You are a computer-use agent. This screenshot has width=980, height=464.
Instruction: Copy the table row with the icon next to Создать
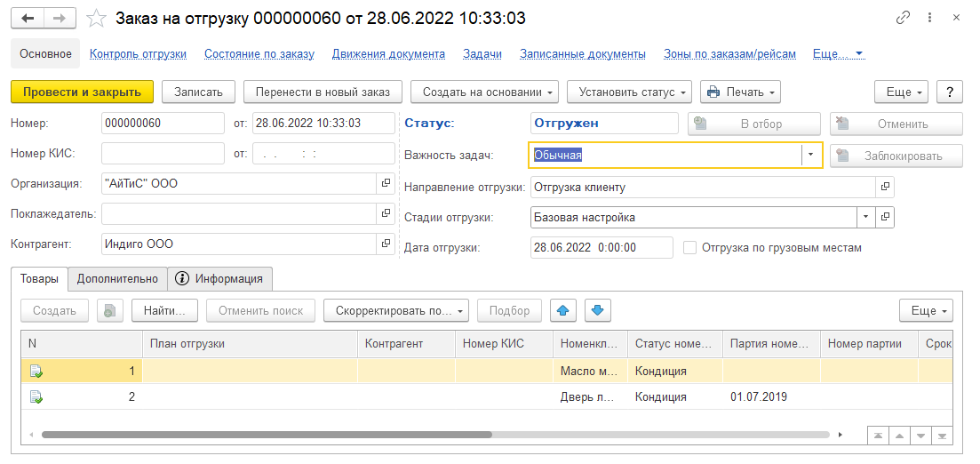[x=110, y=311]
